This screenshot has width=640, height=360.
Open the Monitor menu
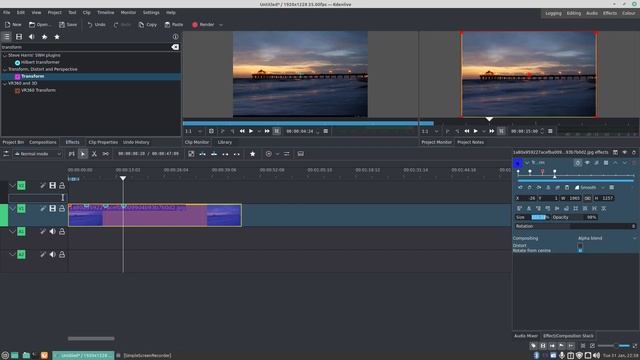pyautogui.click(x=128, y=13)
